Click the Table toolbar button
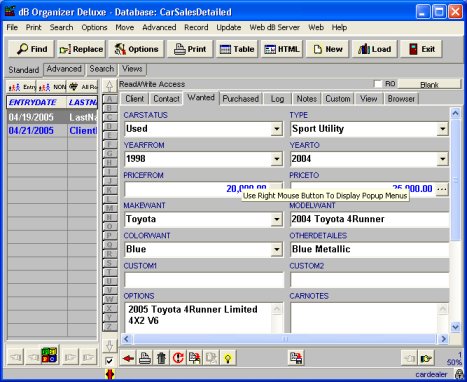 237,49
